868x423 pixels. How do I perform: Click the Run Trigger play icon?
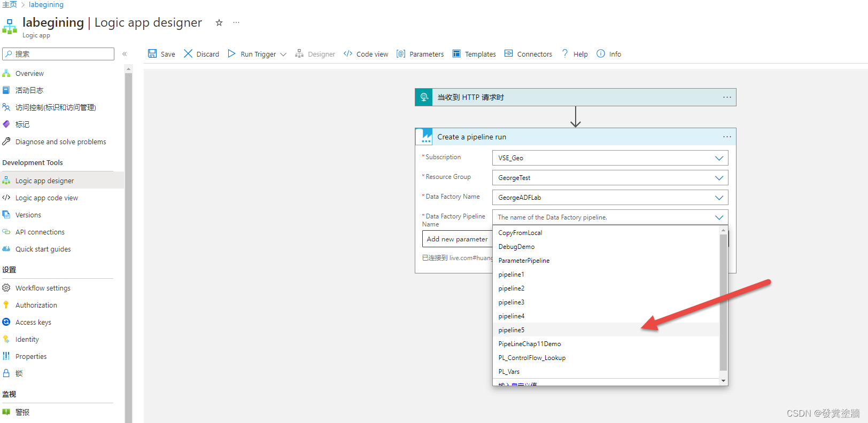[x=231, y=53]
